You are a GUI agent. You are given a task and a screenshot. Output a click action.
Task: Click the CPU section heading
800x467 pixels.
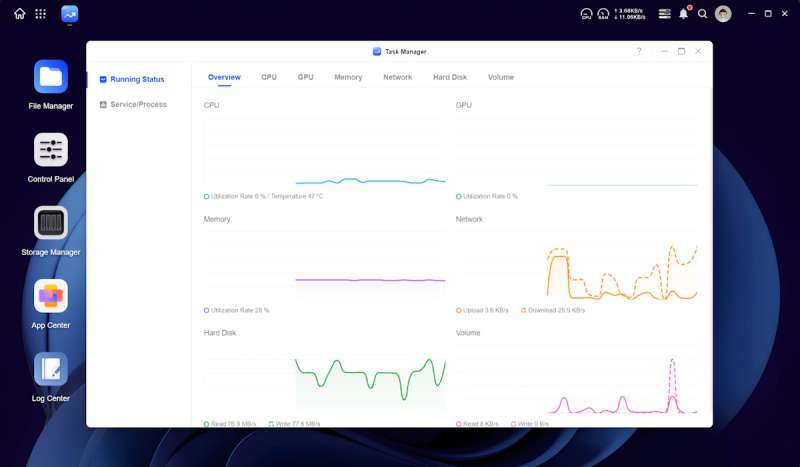[x=211, y=105]
